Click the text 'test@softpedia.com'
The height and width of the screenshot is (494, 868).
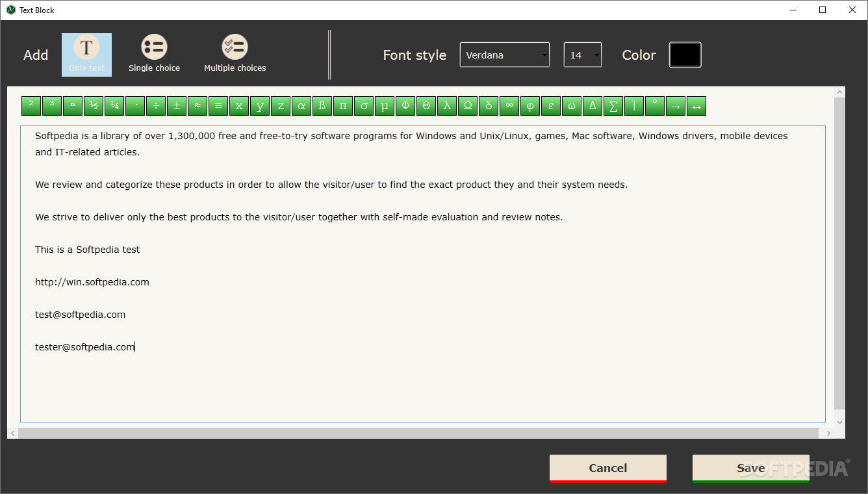[81, 315]
